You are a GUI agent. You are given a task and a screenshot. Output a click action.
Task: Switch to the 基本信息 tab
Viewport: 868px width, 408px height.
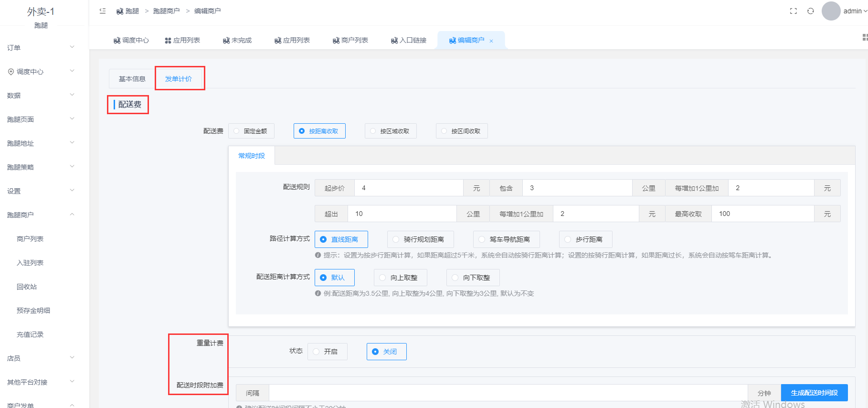(132, 79)
